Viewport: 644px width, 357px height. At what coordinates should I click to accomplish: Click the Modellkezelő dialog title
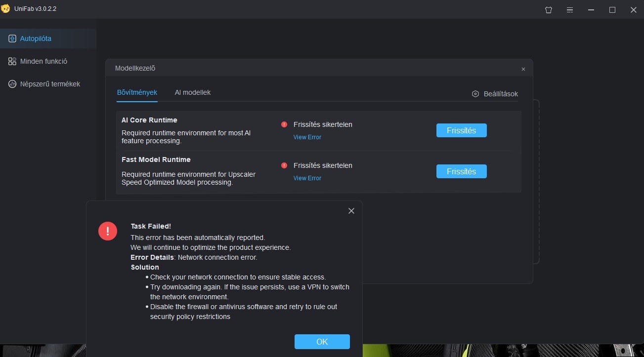[x=135, y=68]
